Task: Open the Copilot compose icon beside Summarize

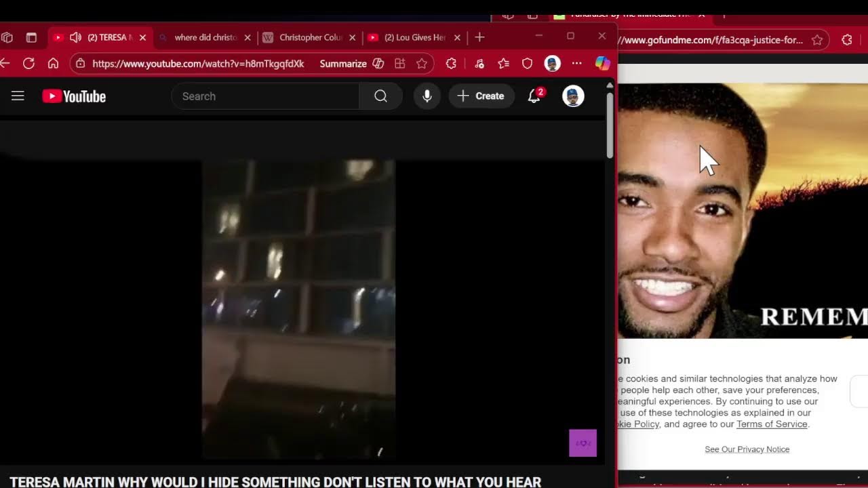Action: [378, 64]
